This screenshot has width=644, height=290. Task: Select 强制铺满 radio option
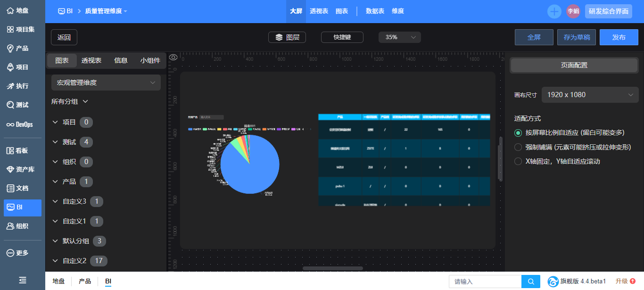coord(518,147)
